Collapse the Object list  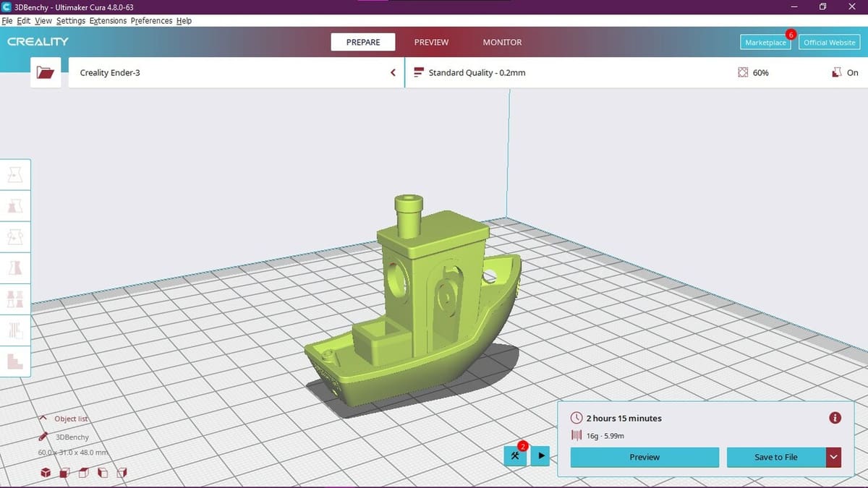click(43, 419)
